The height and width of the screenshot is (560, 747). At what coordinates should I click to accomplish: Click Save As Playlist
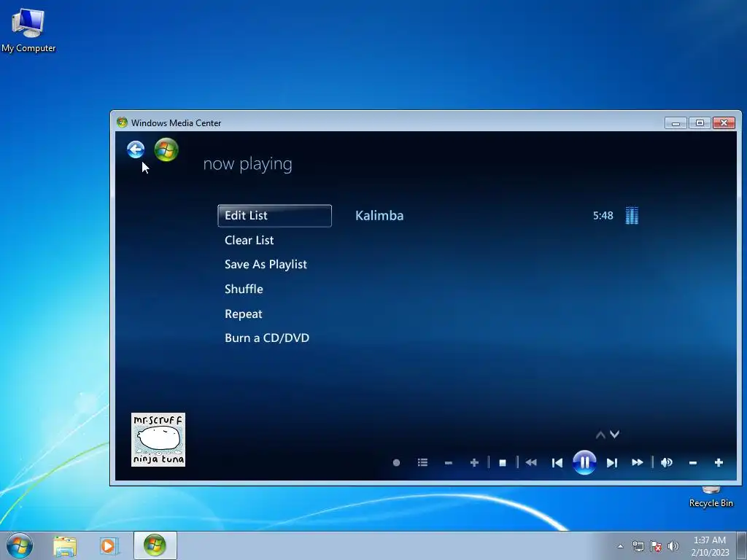(266, 265)
